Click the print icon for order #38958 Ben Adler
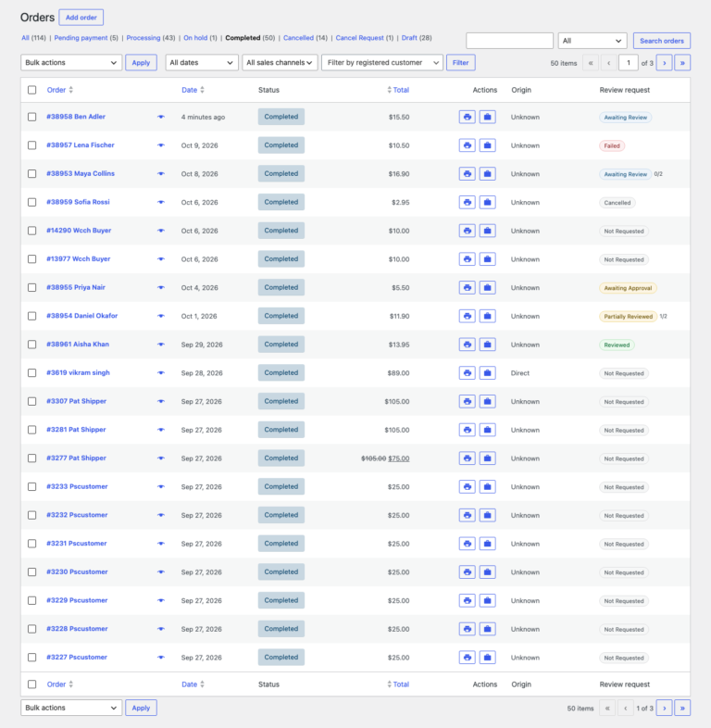Screen dimensions: 711x728 (467, 117)
